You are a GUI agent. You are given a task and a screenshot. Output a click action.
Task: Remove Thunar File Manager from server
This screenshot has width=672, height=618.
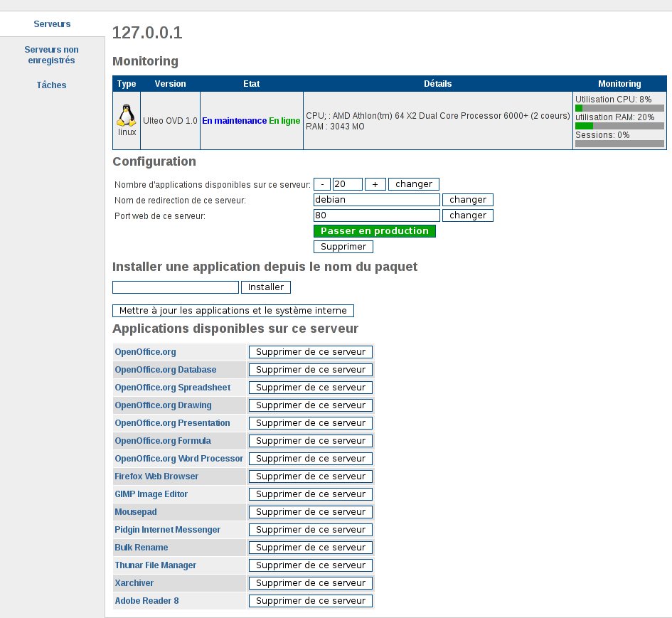click(311, 565)
